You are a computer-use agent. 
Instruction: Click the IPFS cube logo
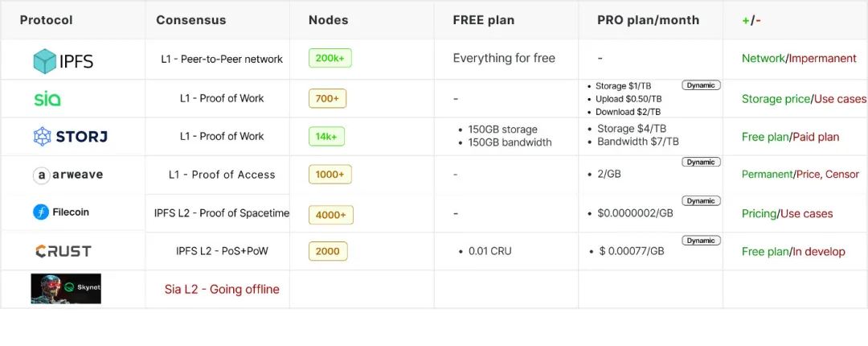[45, 61]
